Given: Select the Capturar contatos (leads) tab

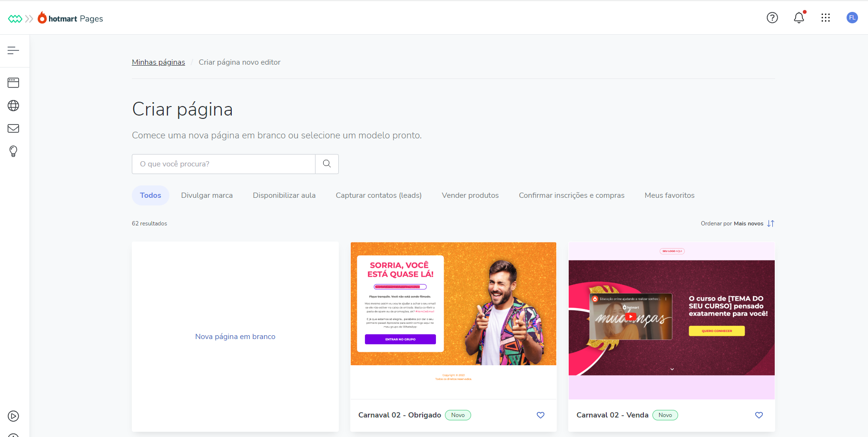Looking at the screenshot, I should coord(379,195).
